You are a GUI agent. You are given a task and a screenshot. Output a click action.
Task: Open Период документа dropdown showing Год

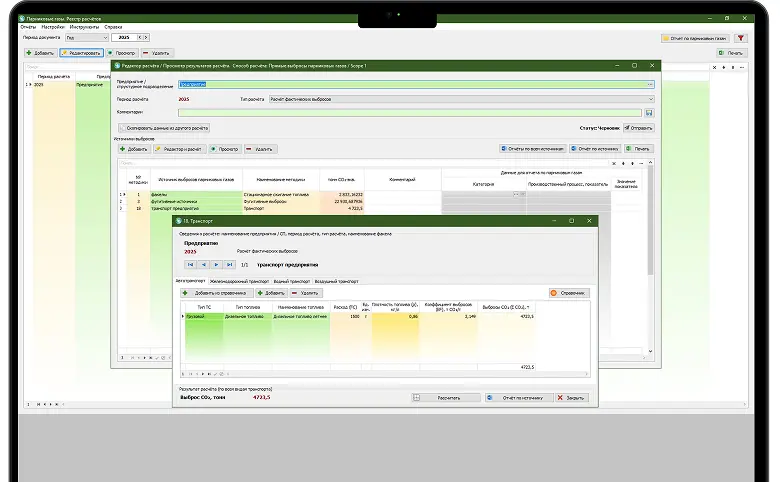coord(84,38)
